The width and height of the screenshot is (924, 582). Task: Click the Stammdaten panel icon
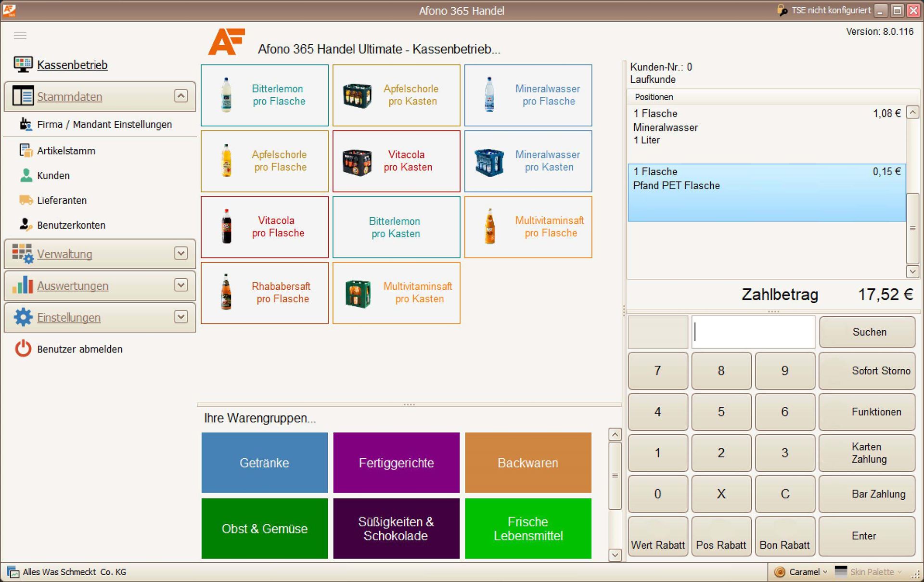[23, 96]
